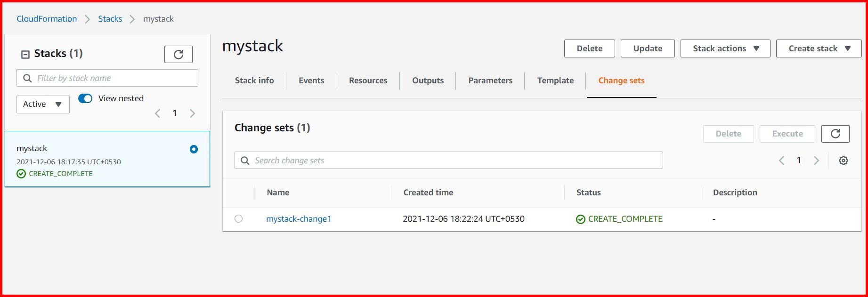Focus the Filter by stack name field
868x297 pixels.
[x=107, y=78]
